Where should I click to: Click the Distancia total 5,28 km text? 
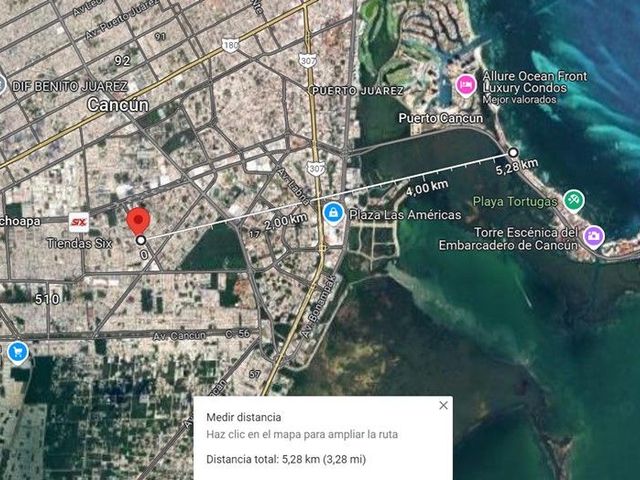click(286, 459)
